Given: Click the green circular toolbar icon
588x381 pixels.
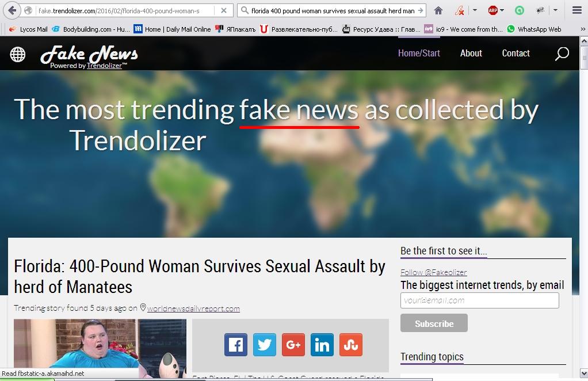Looking at the screenshot, I should coord(520,10).
